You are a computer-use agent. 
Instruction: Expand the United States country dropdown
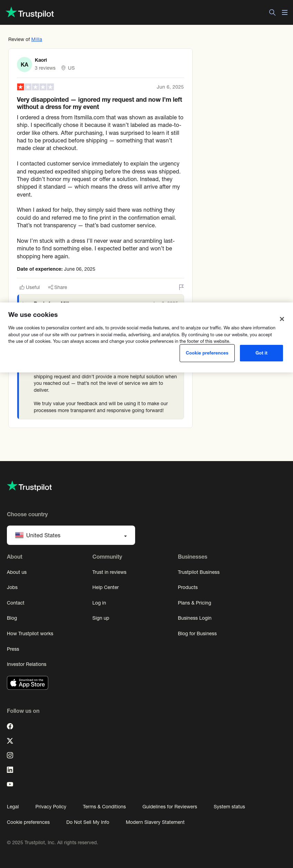coord(71,535)
